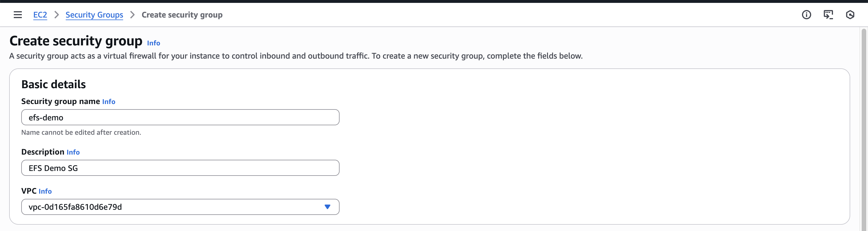This screenshot has height=231, width=868.
Task: Click the page's vertical scrollbar
Action: (864, 128)
